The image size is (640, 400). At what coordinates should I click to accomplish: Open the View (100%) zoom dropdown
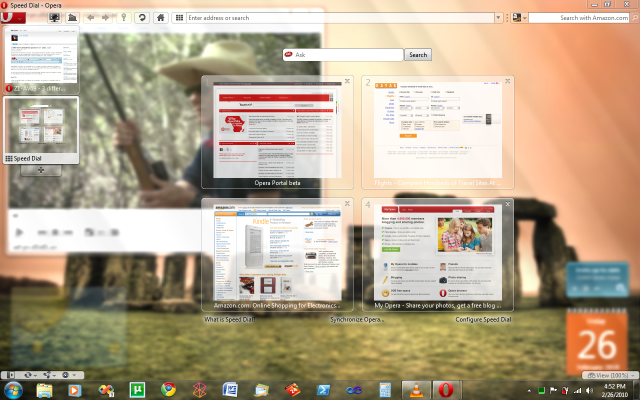click(x=610, y=375)
